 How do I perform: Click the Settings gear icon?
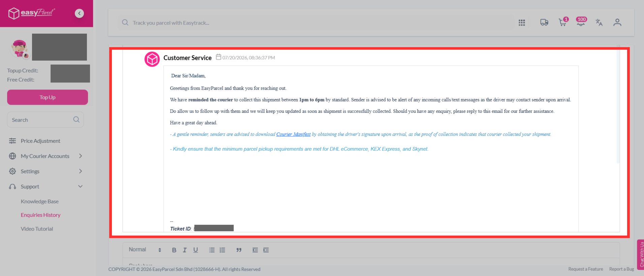coord(12,171)
